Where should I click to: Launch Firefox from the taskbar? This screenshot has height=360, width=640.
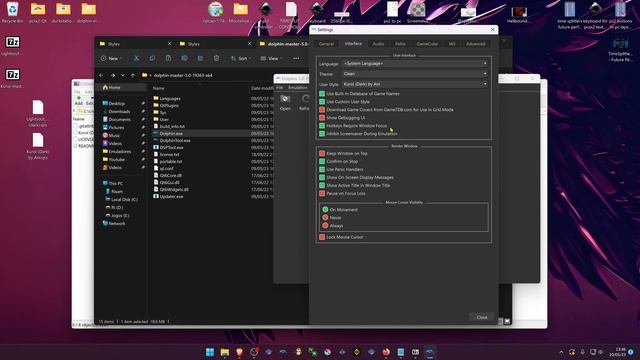[386, 352]
